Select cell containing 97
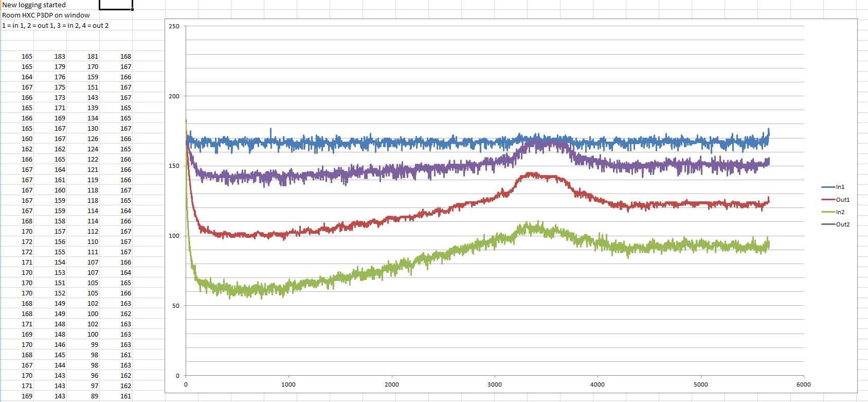Screen dimensions: 868x402 (83, 386)
